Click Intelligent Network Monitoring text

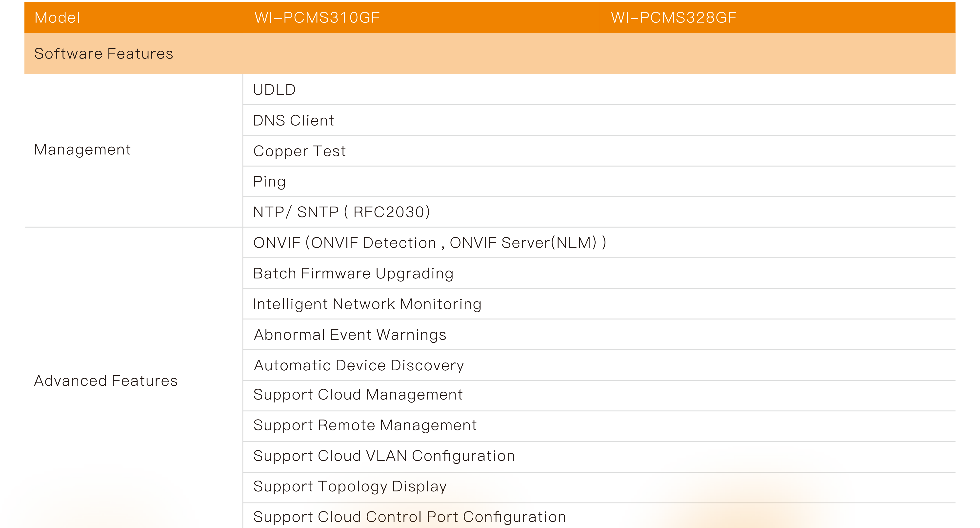tap(367, 304)
